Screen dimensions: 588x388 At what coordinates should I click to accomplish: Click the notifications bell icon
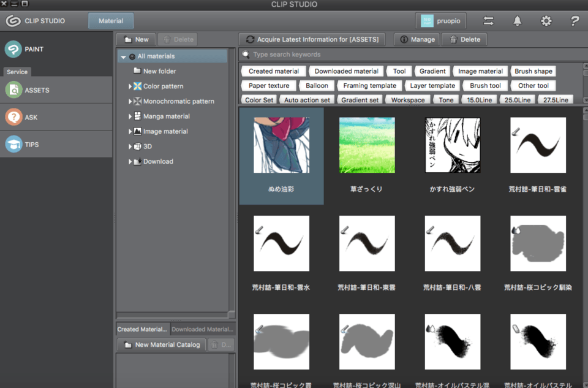tap(517, 20)
